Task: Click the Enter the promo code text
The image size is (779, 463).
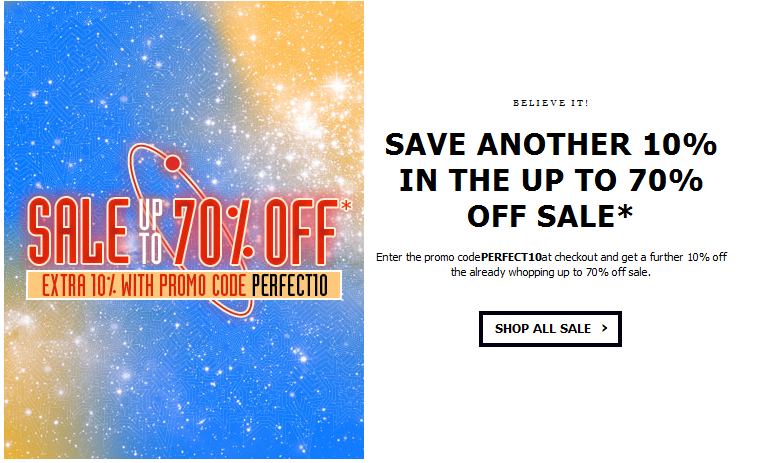Action: tap(428, 257)
